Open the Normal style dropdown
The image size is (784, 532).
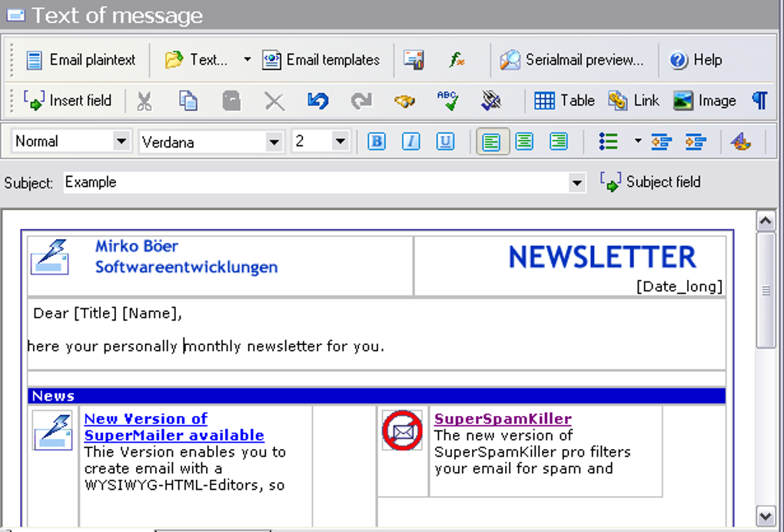pos(121,141)
